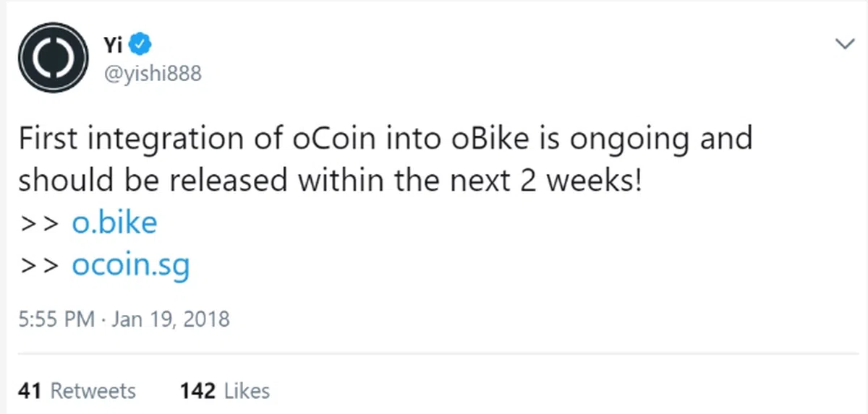Click the Jan 19, 2018 date
The image size is (868, 414).
click(169, 319)
